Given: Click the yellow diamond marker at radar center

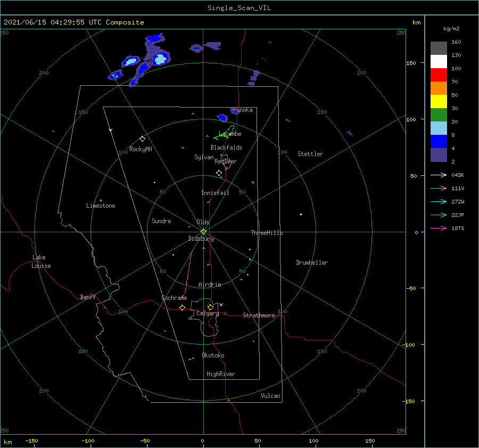Looking at the screenshot, I should [x=203, y=232].
